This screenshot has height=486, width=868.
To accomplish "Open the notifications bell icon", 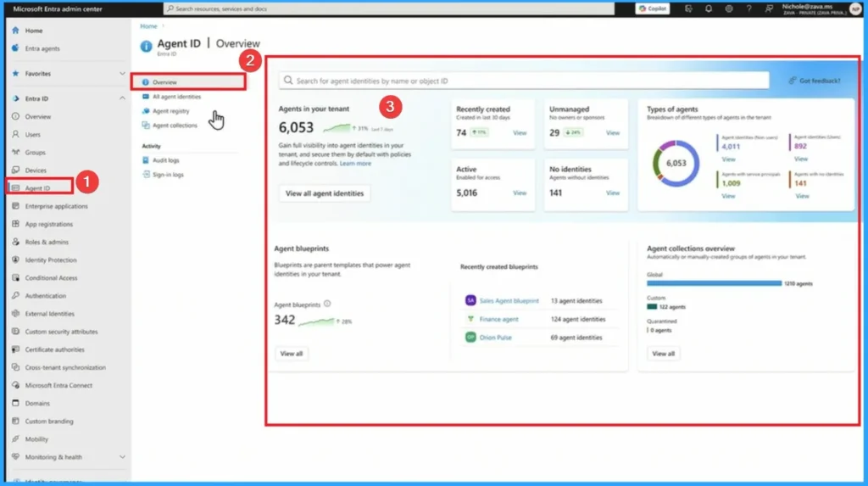I will pyautogui.click(x=709, y=8).
